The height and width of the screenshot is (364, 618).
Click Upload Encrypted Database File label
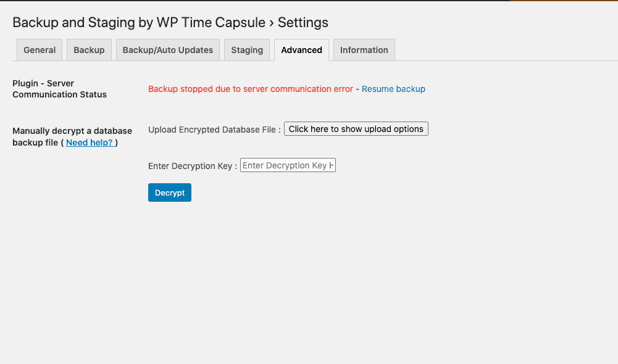[212, 130]
